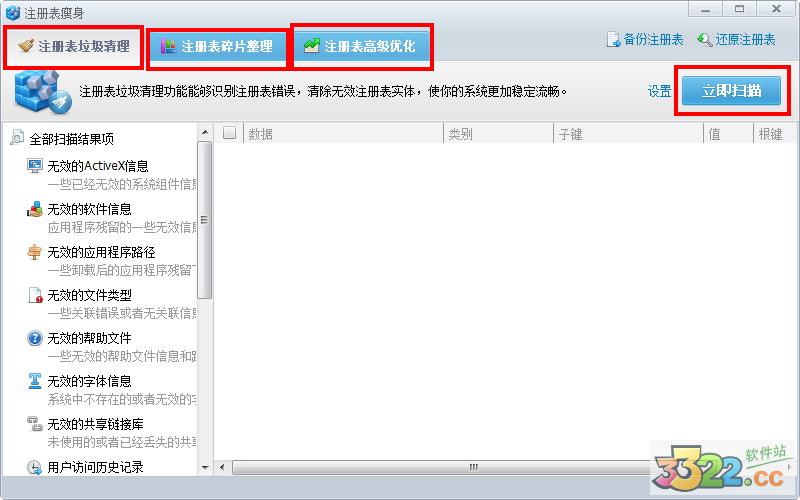The image size is (800, 500).
Task: Click the restore icon beside 还原注册表
Action: tap(705, 40)
